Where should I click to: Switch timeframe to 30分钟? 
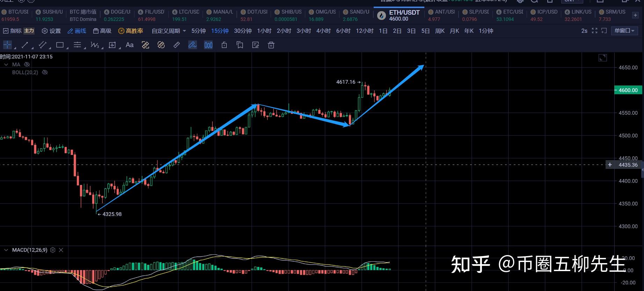point(243,31)
